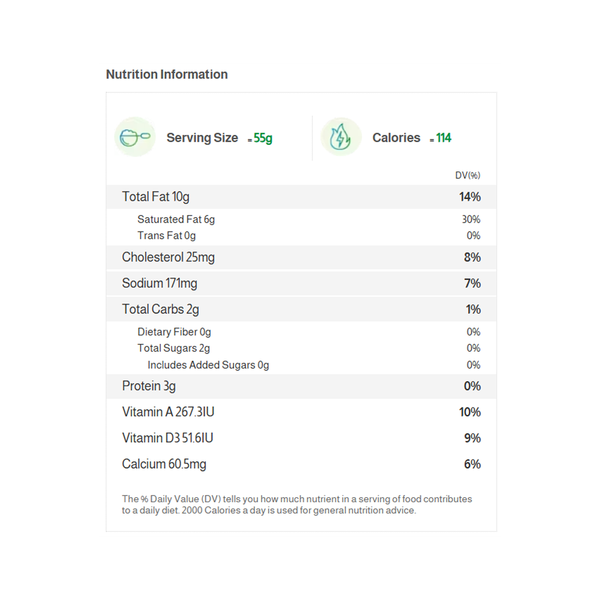Screen dimensions: 600x600
Task: Select the 114 calories value
Action: 442,138
